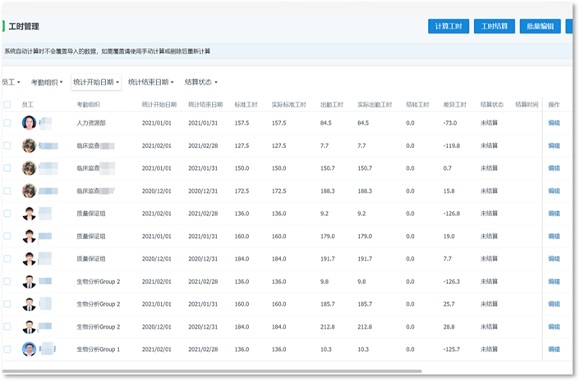The image size is (580, 385).
Task: Click the -125.7 difference value
Action: click(451, 349)
